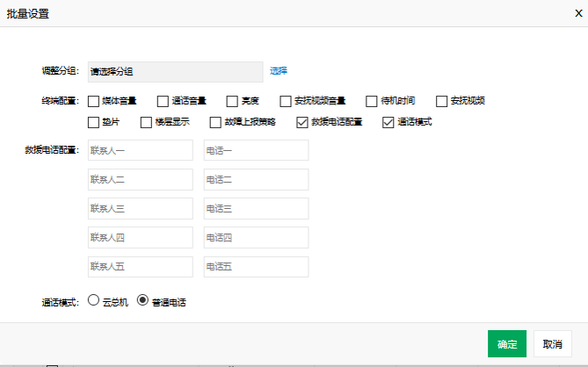Focus the 联系人四 field

point(141,237)
